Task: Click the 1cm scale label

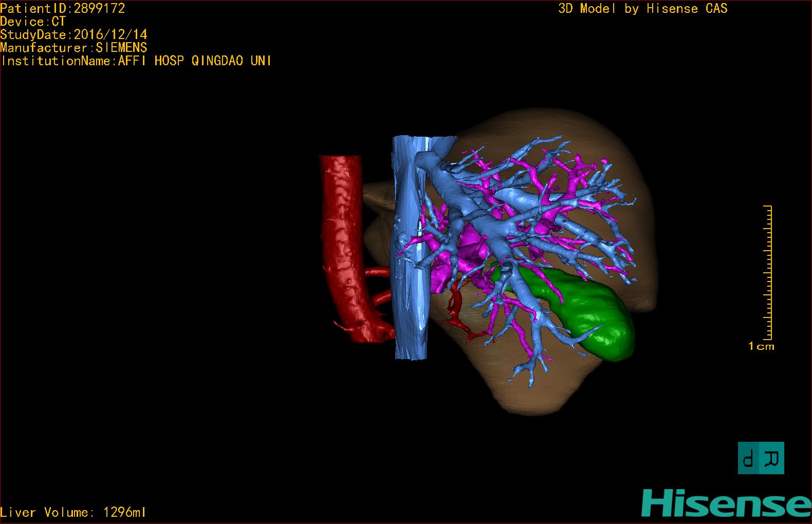Action: [x=761, y=346]
